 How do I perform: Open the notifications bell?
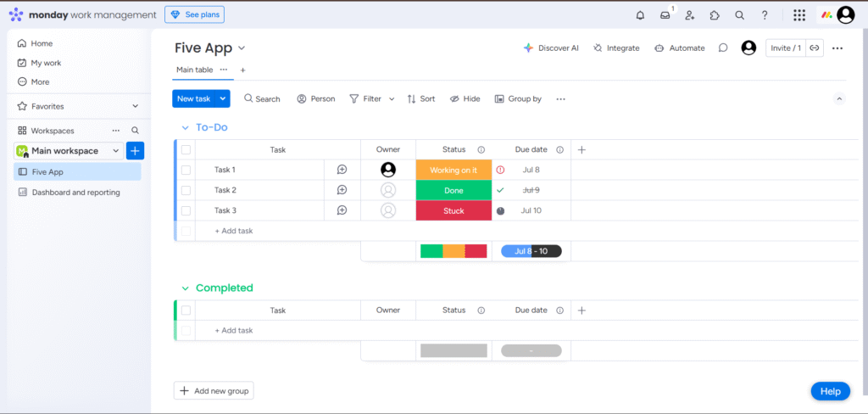641,15
